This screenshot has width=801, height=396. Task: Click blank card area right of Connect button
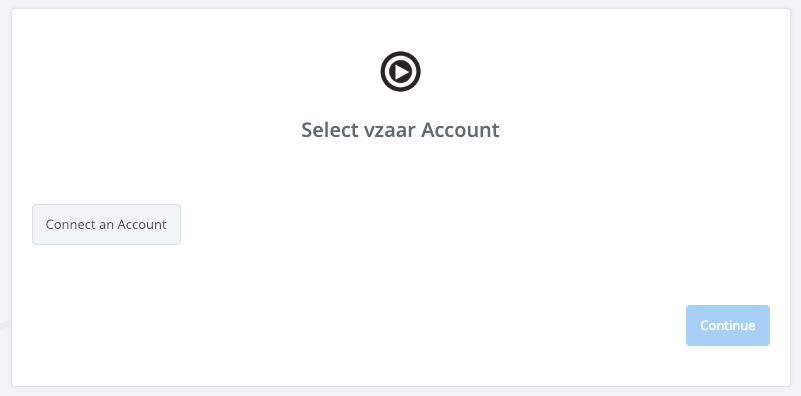409,225
